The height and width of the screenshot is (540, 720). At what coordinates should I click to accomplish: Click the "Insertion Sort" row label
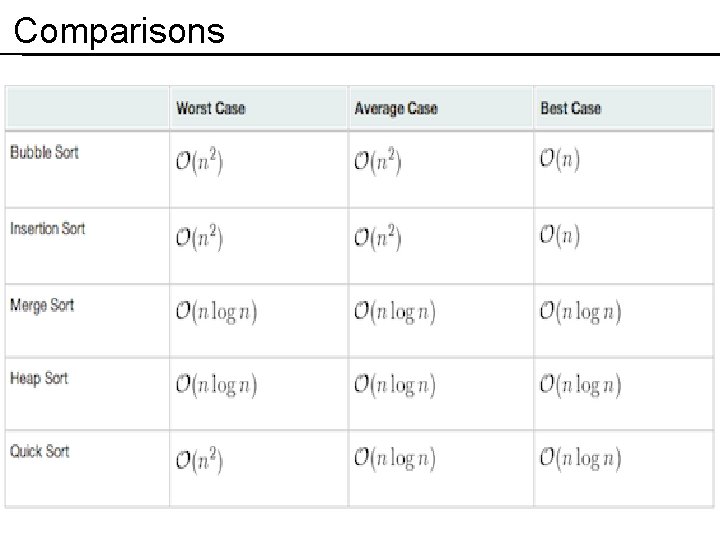pos(47,228)
